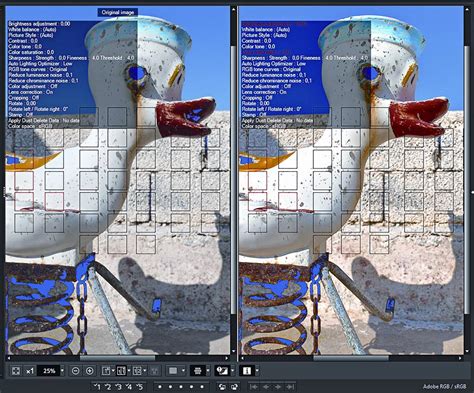
Task: Set rating using the first dot
Action: (160, 387)
